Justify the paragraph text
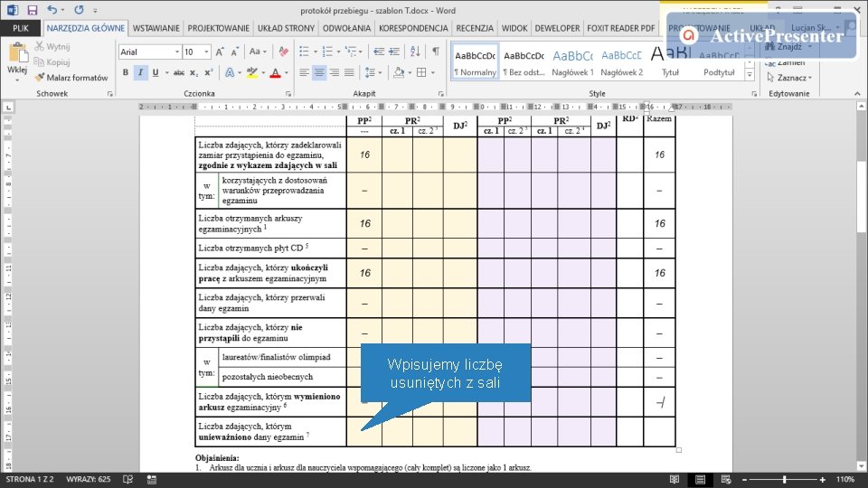 (349, 72)
